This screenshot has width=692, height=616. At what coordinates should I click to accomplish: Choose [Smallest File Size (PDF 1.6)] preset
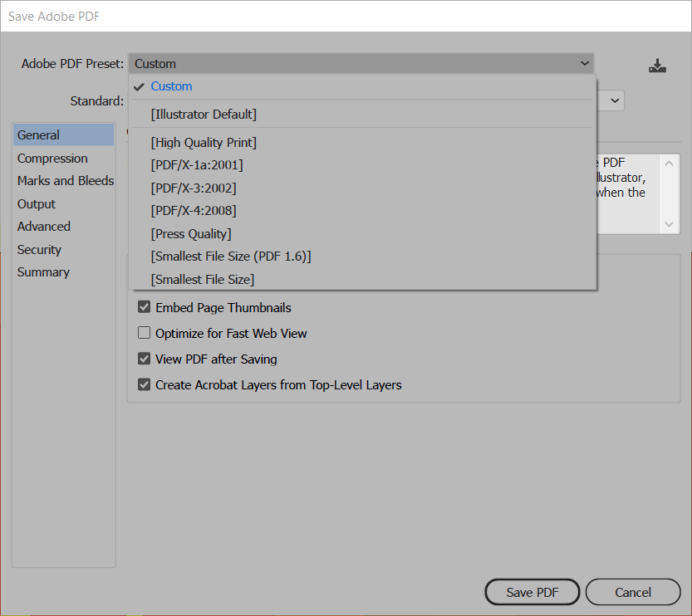362,257
